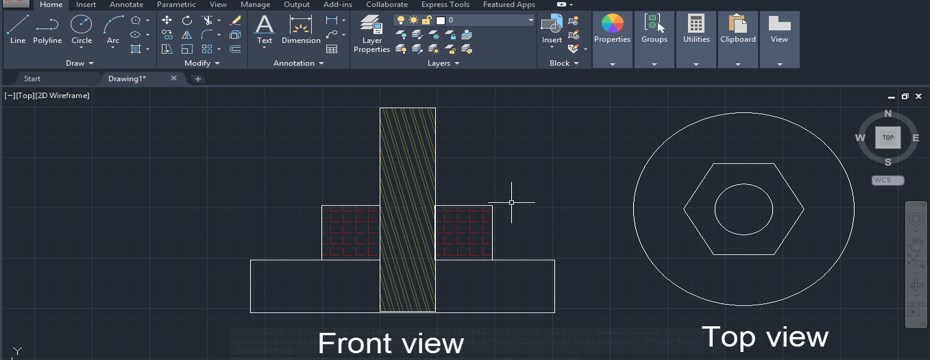Click the Hatch tool icon
930x360 pixels.
click(x=136, y=49)
